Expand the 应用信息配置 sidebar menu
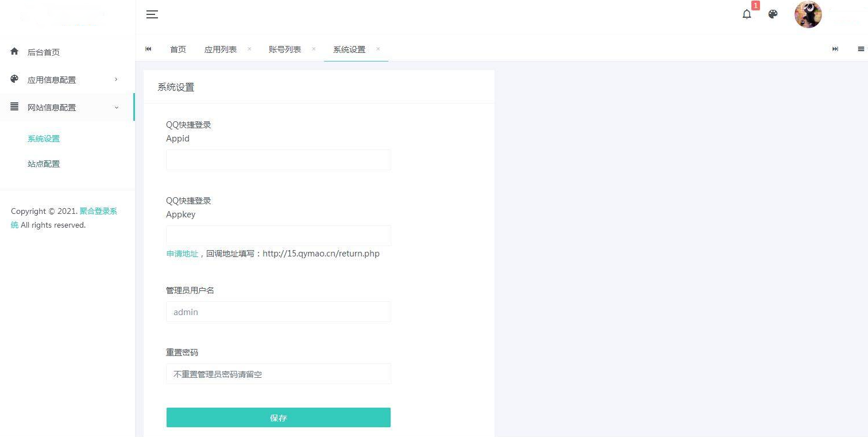Viewport: 868px width, 437px height. 67,80
